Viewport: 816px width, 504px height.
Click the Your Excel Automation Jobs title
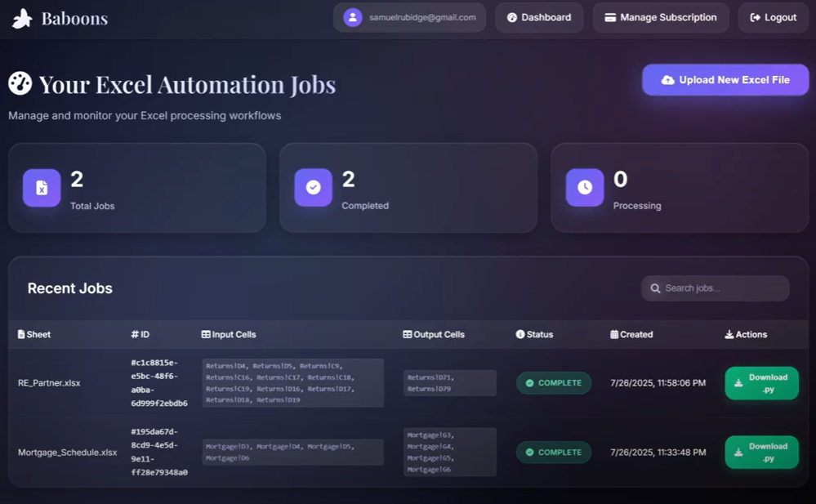click(187, 84)
